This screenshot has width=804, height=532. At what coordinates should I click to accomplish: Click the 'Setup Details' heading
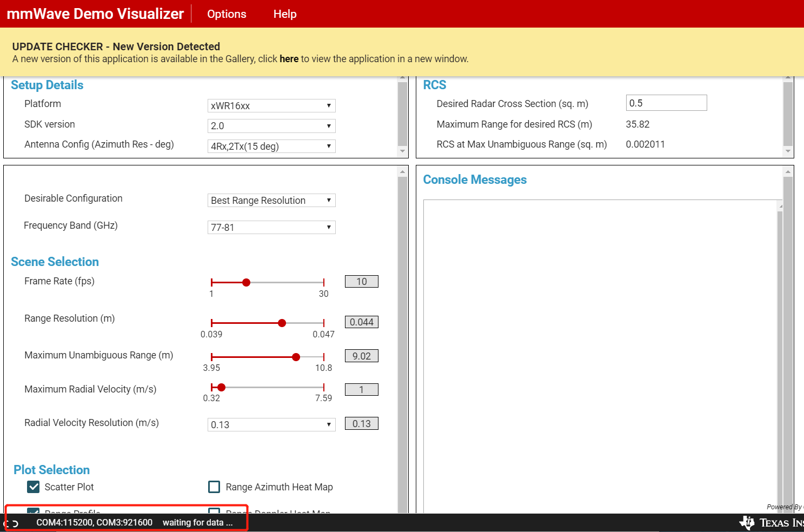[47, 85]
